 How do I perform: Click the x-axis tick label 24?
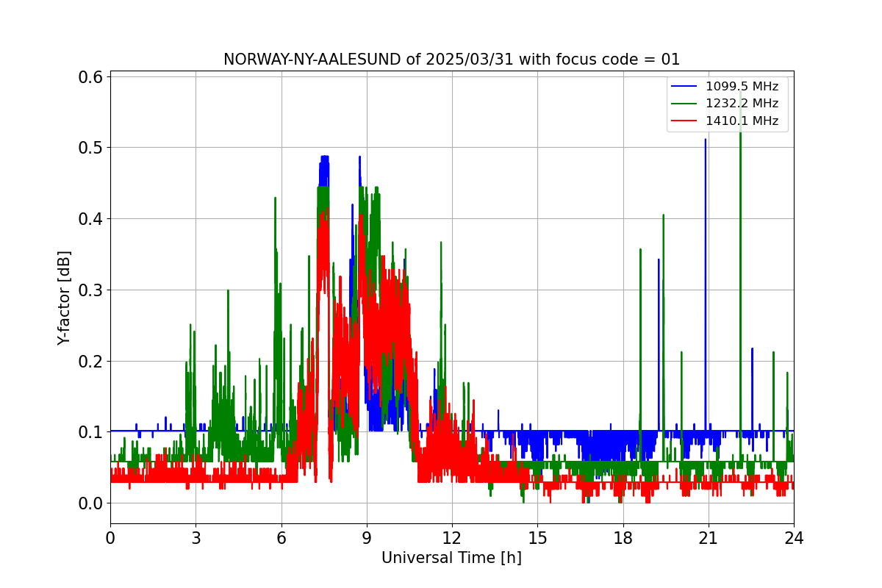794,537
